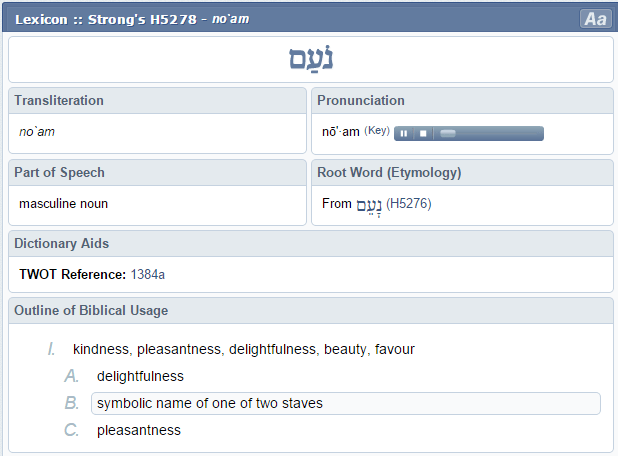Stop the pronunciation audio playback
Screen dimensions: 618x456
423,133
